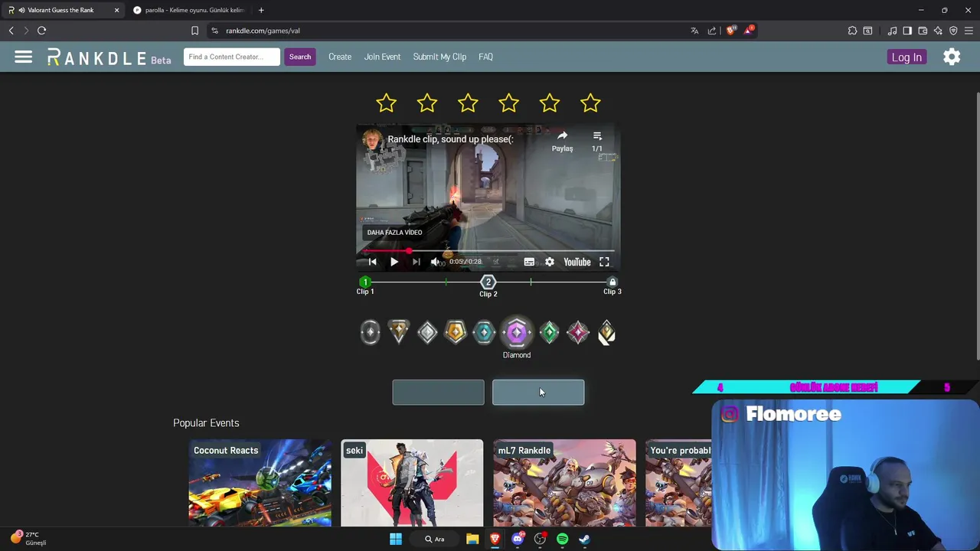Image resolution: width=980 pixels, height=551 pixels.
Task: Open Spotify from the taskbar
Action: [x=563, y=539]
